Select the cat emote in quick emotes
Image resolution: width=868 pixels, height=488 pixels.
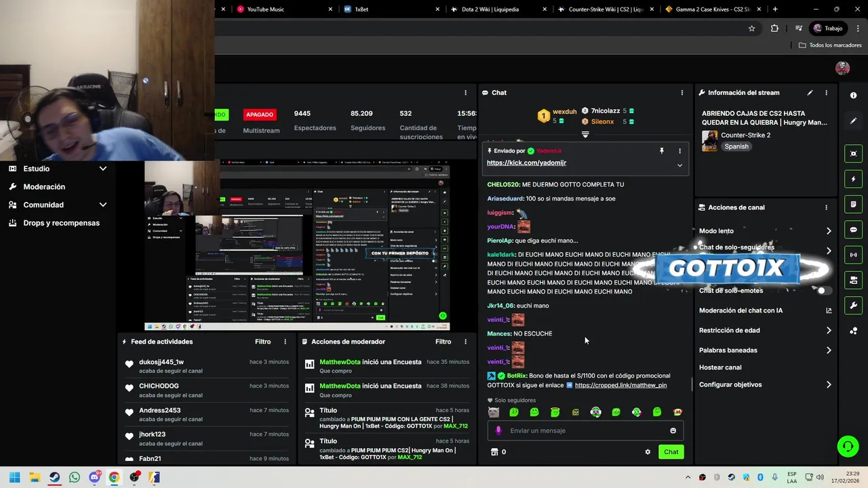(494, 412)
